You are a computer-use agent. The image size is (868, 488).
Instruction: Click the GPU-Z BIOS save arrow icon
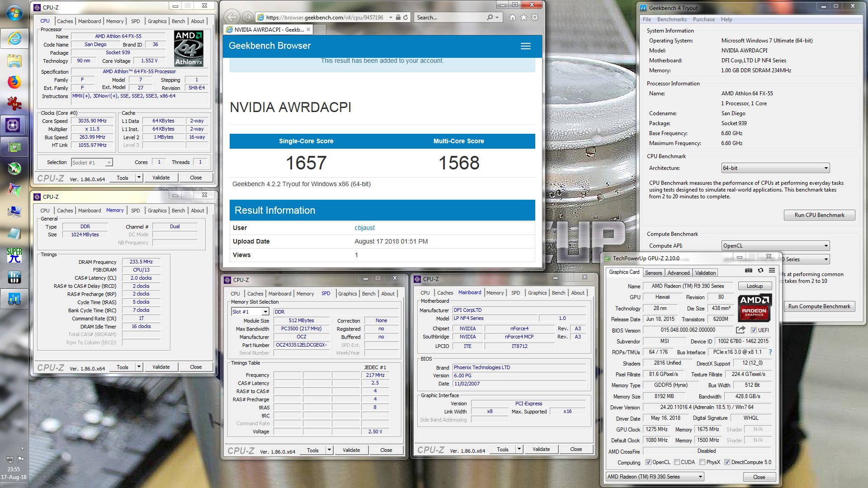click(x=741, y=330)
